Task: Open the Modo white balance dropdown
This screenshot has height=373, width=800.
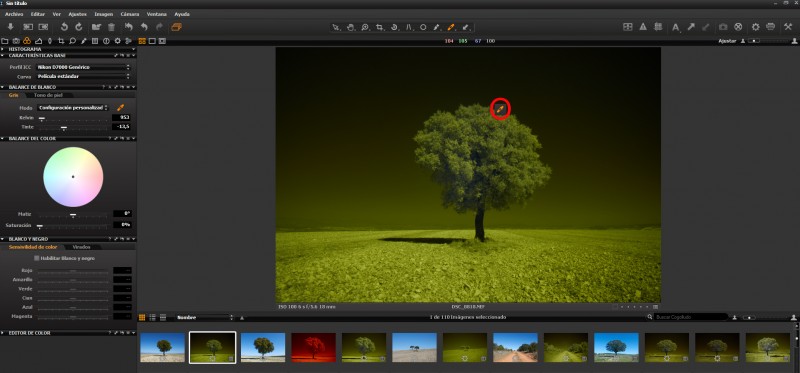Action: 73,108
